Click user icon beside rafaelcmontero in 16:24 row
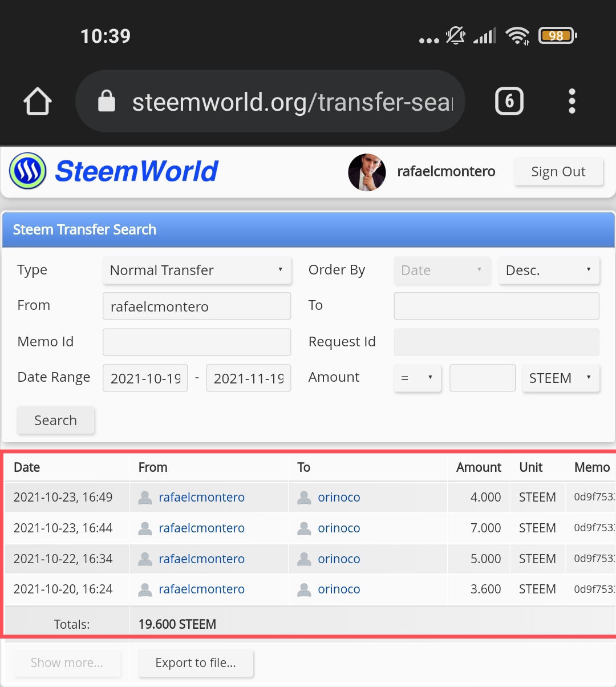Viewport: 616px width, 687px height. [145, 589]
